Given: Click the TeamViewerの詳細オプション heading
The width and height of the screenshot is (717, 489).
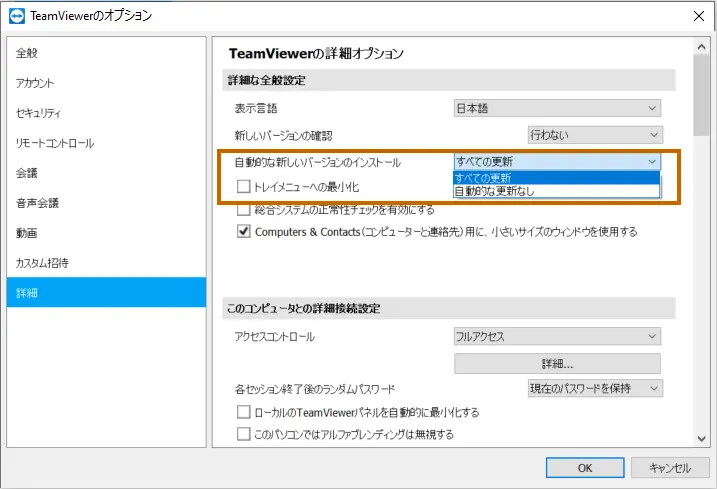Looking at the screenshot, I should (x=316, y=54).
